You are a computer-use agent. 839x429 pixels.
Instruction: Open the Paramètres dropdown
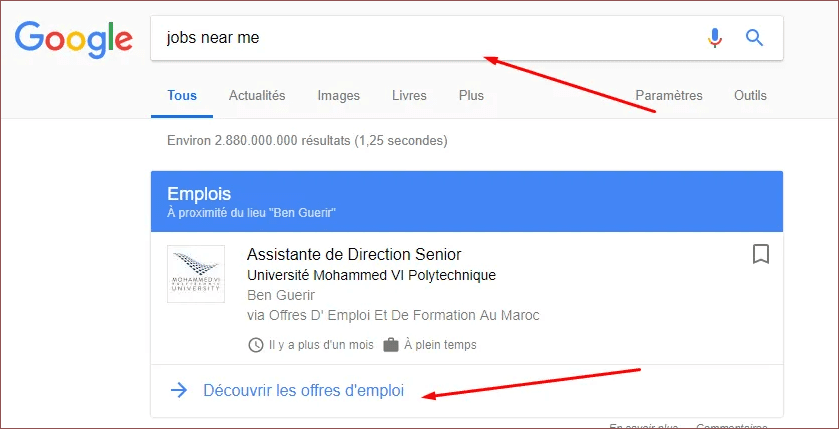click(669, 96)
